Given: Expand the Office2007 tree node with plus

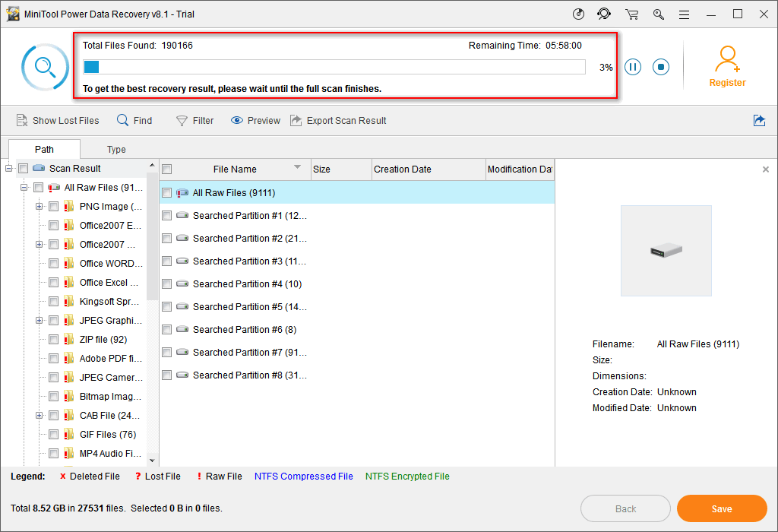Looking at the screenshot, I should click(x=39, y=244).
